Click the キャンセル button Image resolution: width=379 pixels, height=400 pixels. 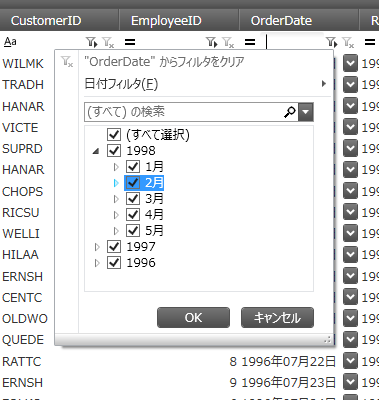tap(277, 318)
